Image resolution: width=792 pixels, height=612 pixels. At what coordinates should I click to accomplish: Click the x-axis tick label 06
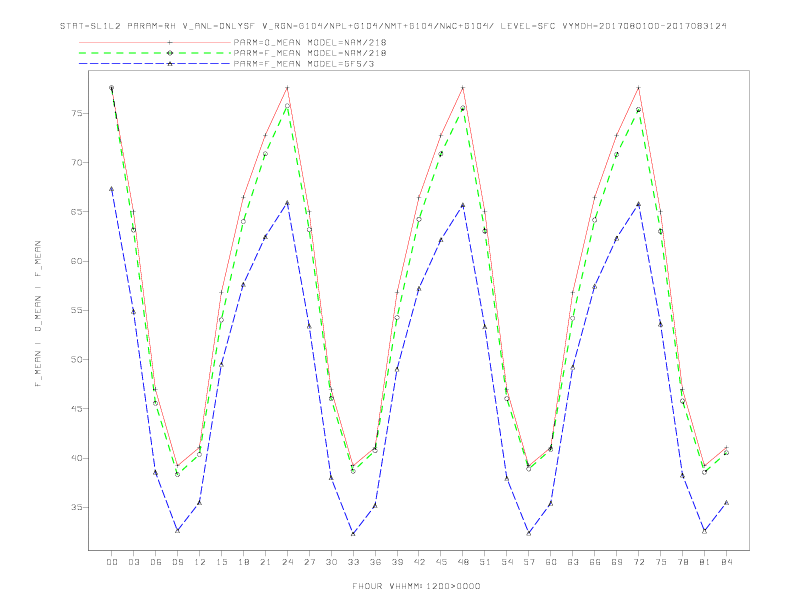point(156,562)
